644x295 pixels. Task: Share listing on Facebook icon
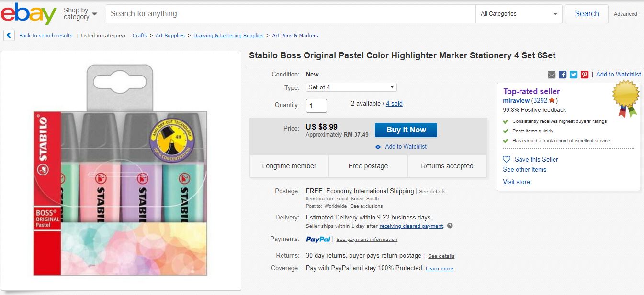(563, 75)
